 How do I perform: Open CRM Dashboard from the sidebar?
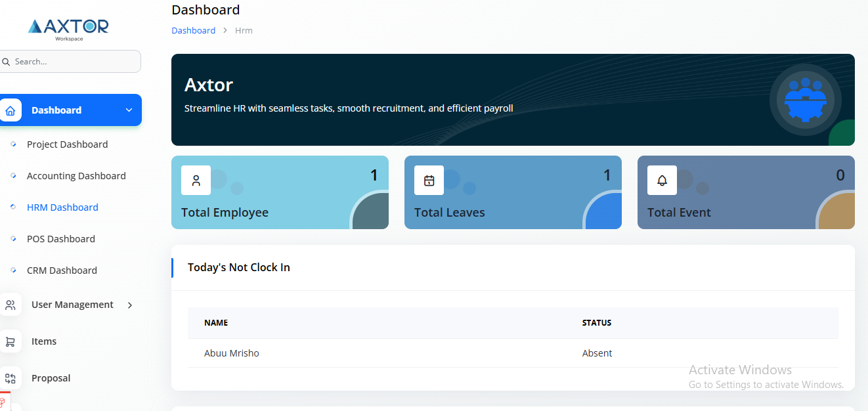click(62, 270)
